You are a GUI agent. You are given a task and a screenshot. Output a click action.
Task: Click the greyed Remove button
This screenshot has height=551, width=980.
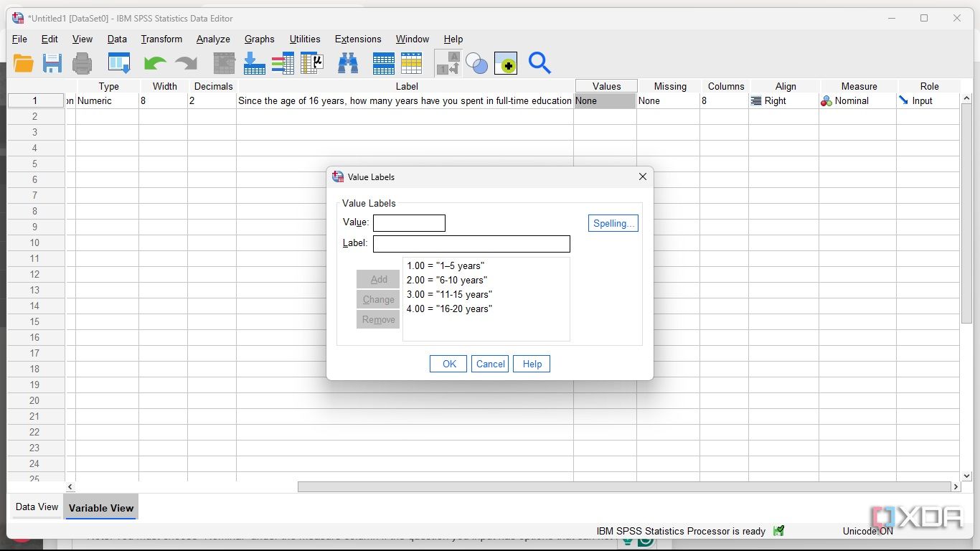(378, 319)
